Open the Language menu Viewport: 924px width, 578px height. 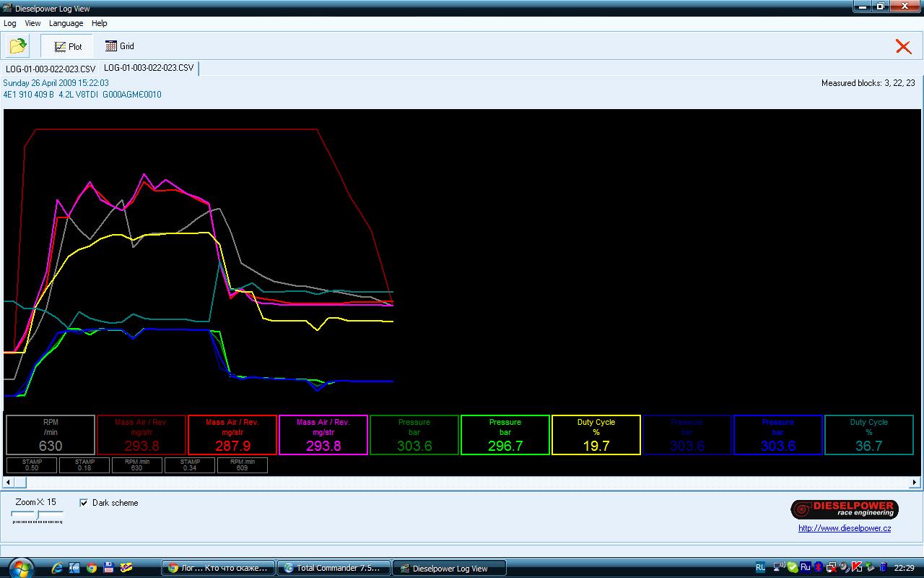[66, 23]
